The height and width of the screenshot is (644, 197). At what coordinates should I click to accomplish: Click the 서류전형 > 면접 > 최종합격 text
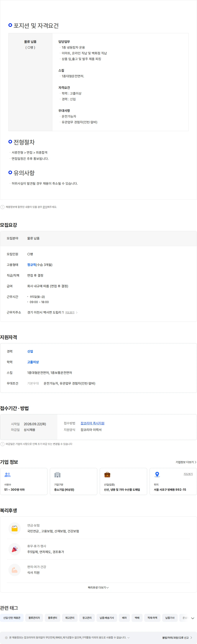[30, 152]
